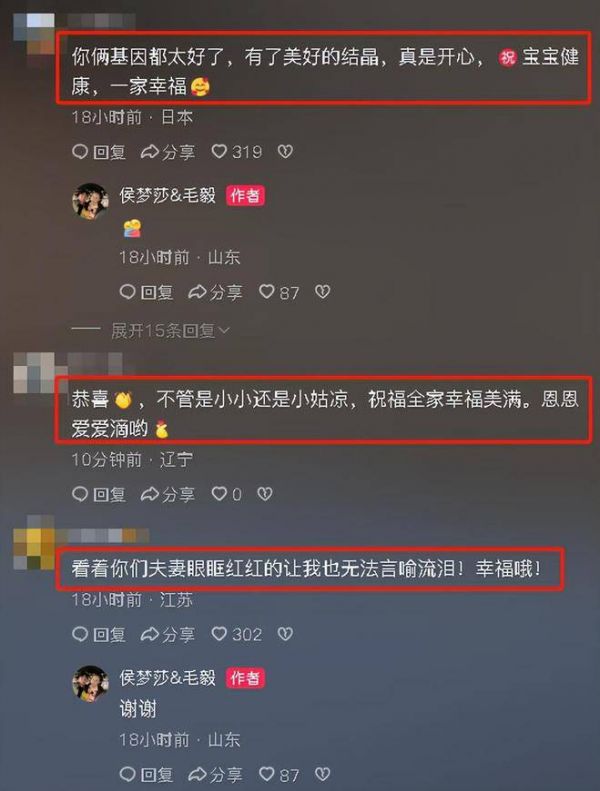Share the author's 谢谢 reply
The width and height of the screenshot is (600, 791).
[215, 774]
